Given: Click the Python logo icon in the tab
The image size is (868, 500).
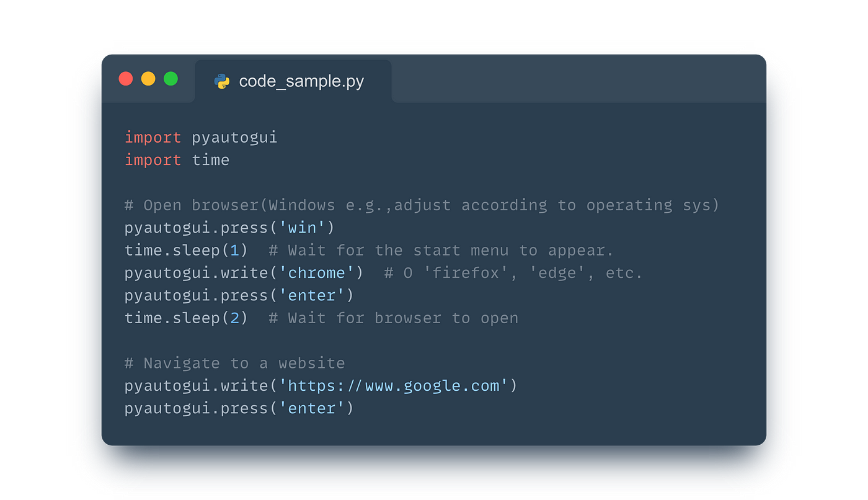Looking at the screenshot, I should pyautogui.click(x=221, y=81).
